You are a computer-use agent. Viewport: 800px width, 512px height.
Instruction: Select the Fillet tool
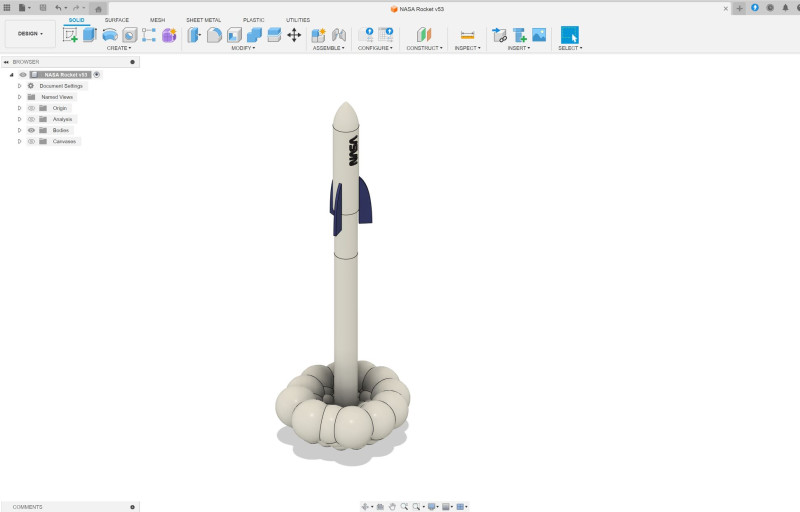click(x=214, y=35)
